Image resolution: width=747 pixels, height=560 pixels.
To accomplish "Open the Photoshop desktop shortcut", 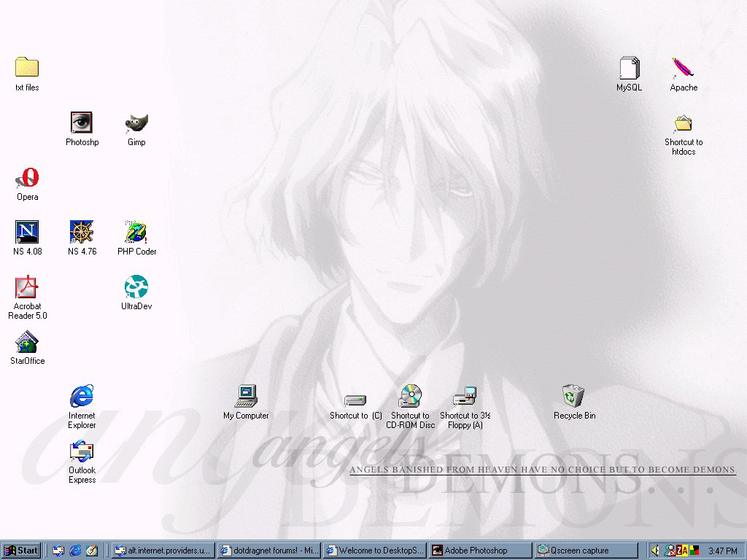I will (x=82, y=122).
